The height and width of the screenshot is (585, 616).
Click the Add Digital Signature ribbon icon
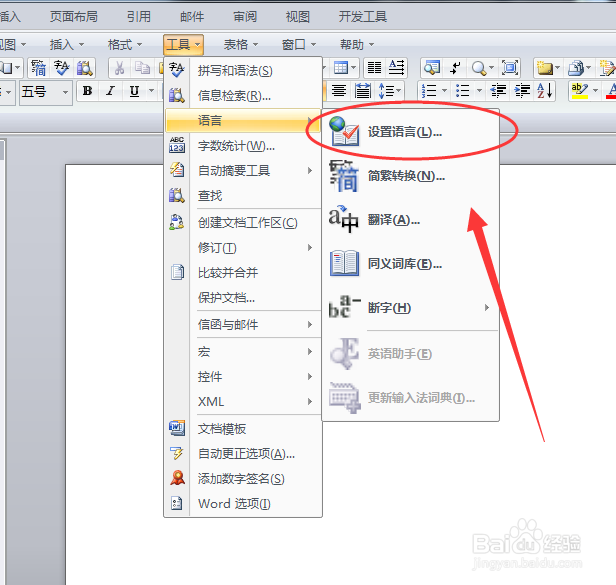(178, 478)
